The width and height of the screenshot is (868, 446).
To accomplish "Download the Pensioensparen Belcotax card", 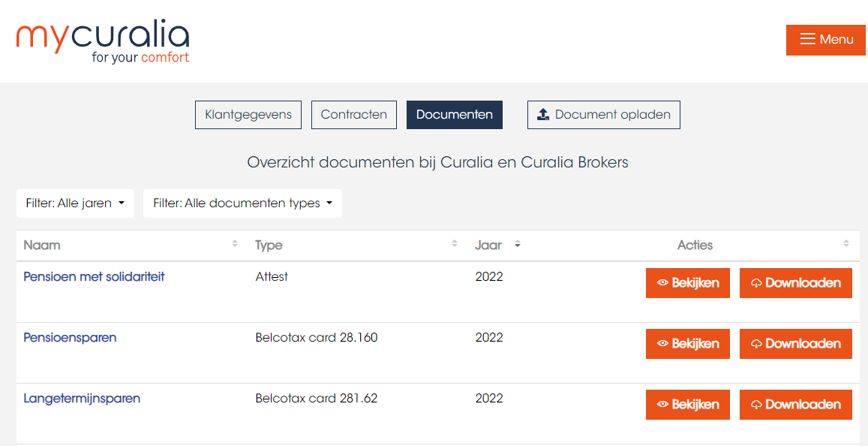I will pos(795,344).
